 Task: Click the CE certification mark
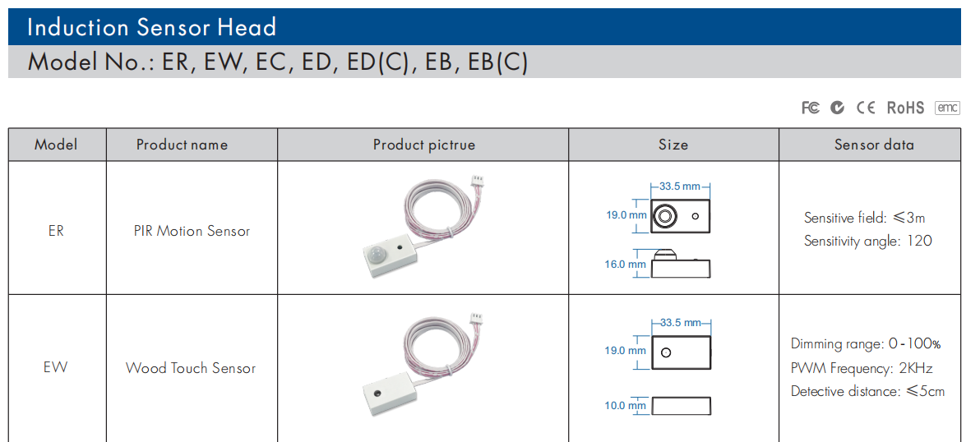(866, 108)
